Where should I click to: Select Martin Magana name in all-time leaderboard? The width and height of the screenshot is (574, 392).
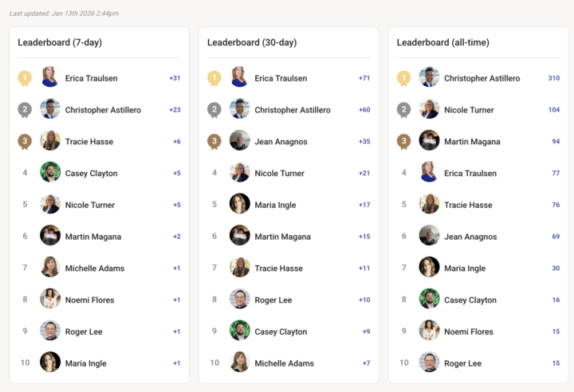coord(472,142)
